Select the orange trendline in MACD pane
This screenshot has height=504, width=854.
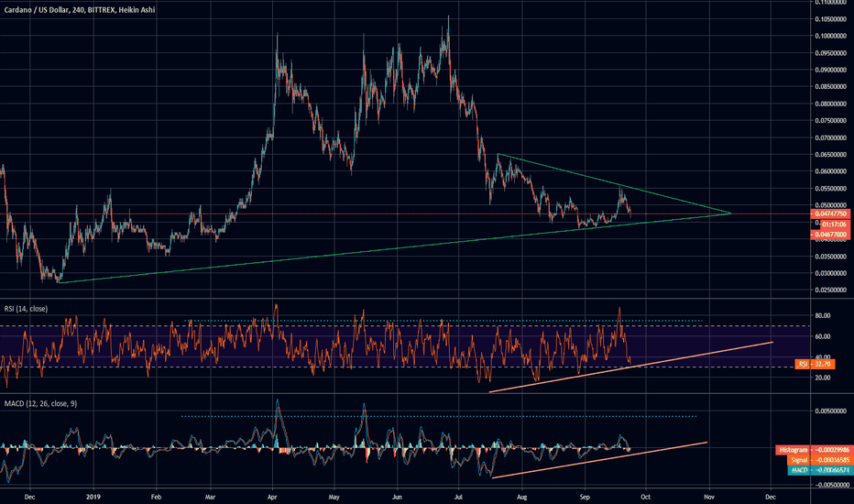(x=599, y=460)
